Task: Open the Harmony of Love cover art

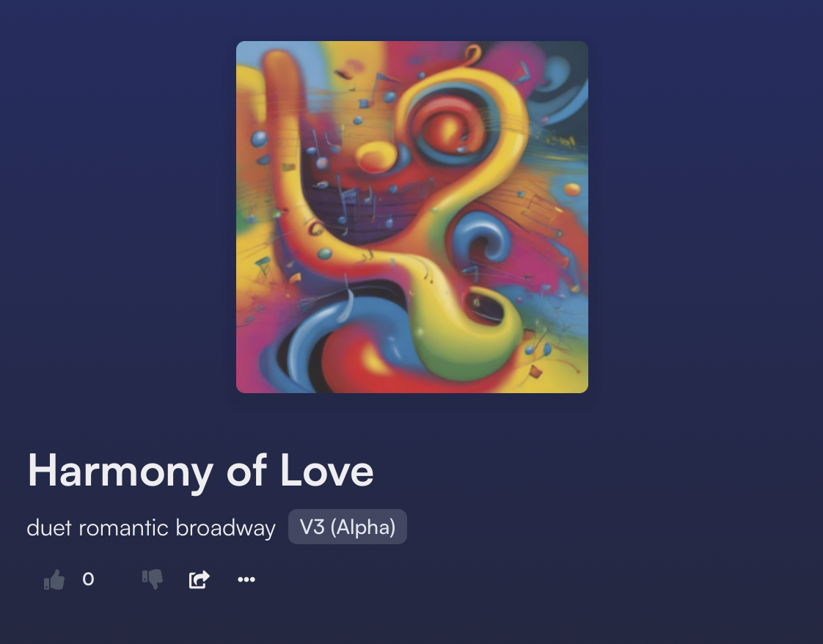Action: click(x=412, y=217)
